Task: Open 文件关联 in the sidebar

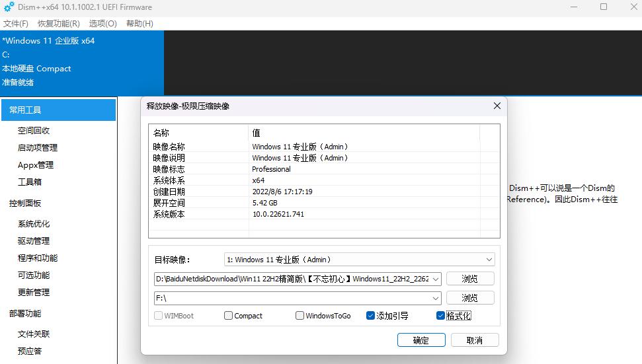Action: pos(34,334)
